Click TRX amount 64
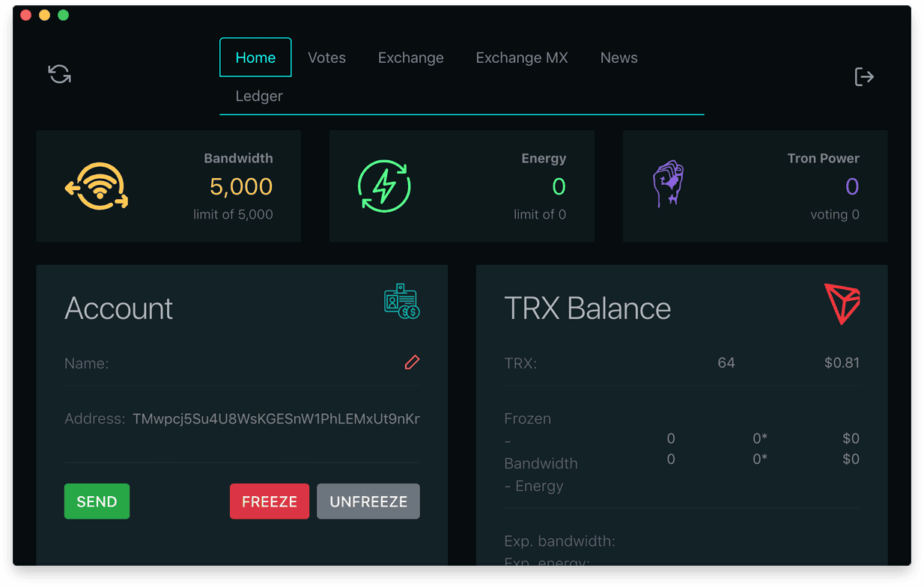The image size is (924, 586). click(x=726, y=363)
